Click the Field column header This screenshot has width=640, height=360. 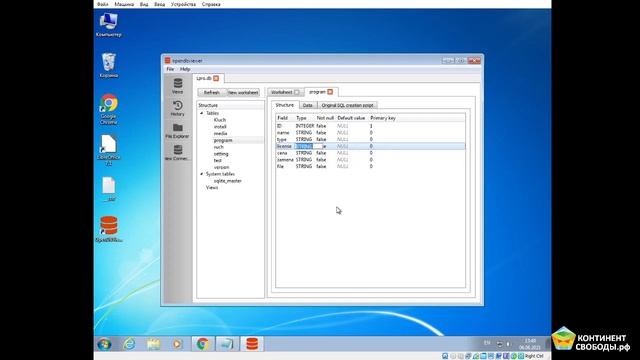point(282,118)
